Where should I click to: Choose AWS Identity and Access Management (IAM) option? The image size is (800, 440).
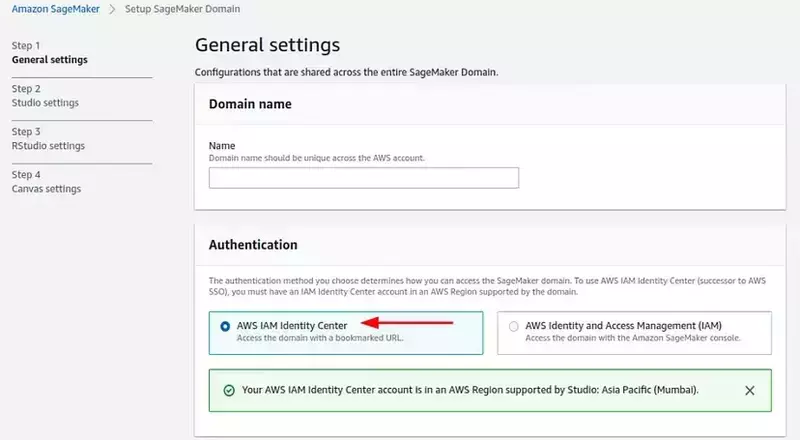point(514,326)
